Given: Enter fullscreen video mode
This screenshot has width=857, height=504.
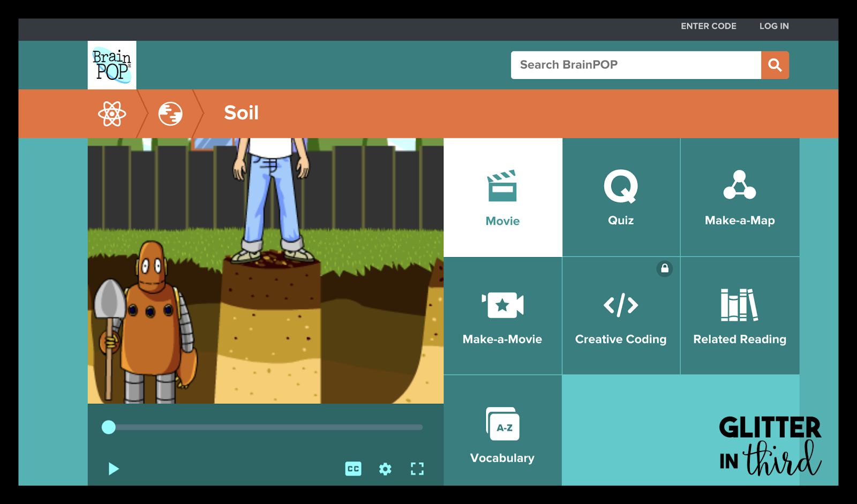Looking at the screenshot, I should [417, 469].
